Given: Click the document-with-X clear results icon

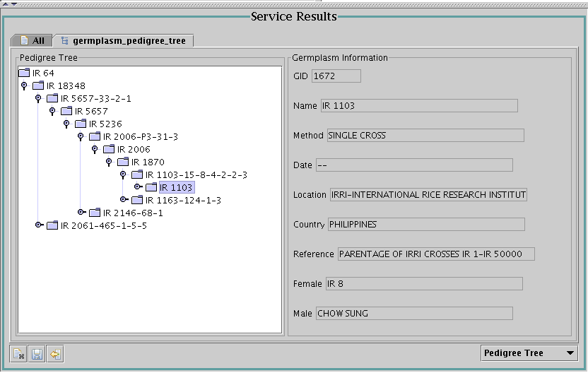Looking at the screenshot, I should pyautogui.click(x=19, y=353).
